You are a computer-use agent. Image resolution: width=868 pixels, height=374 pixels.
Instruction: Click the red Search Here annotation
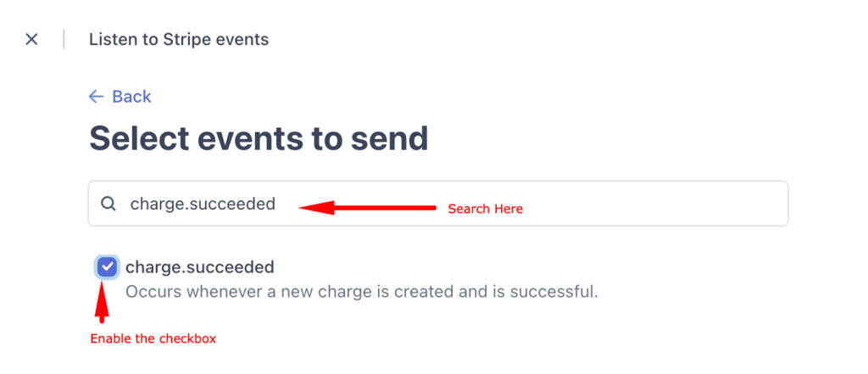coord(485,209)
